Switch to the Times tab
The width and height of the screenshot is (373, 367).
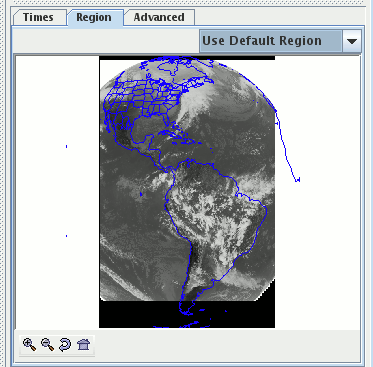coord(39,17)
